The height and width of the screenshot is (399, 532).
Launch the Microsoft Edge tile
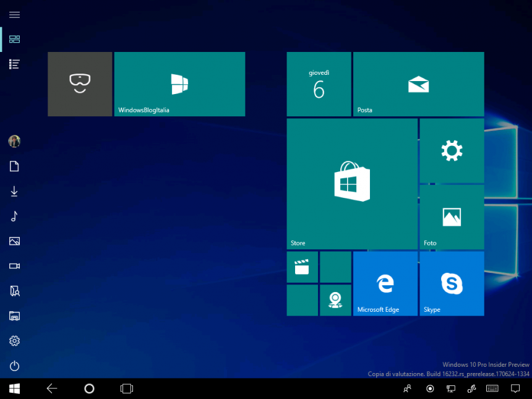[x=385, y=284]
